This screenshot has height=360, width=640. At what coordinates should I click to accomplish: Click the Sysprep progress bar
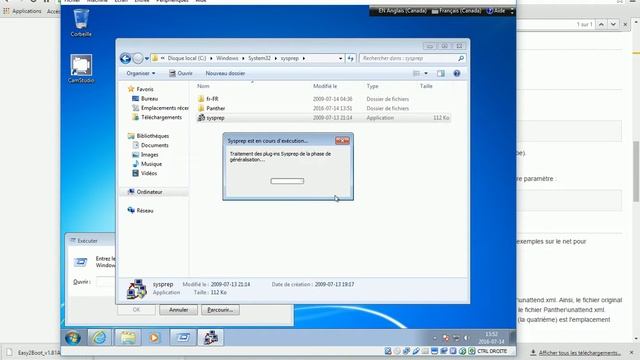pyautogui.click(x=287, y=181)
